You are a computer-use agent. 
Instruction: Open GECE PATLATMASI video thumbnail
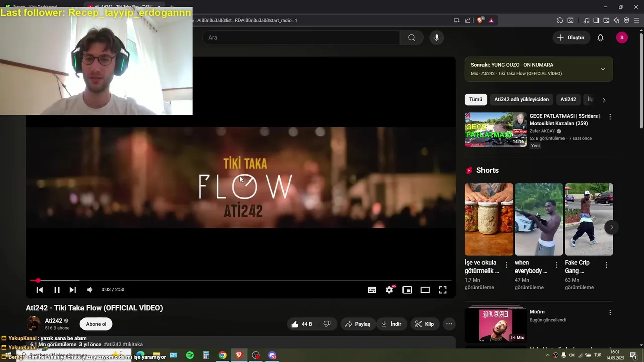pos(496,129)
